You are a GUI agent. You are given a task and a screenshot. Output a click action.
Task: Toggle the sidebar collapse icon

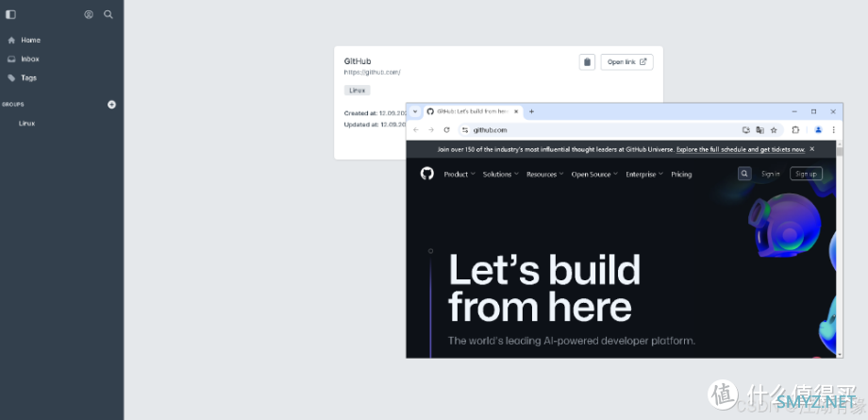coord(10,14)
